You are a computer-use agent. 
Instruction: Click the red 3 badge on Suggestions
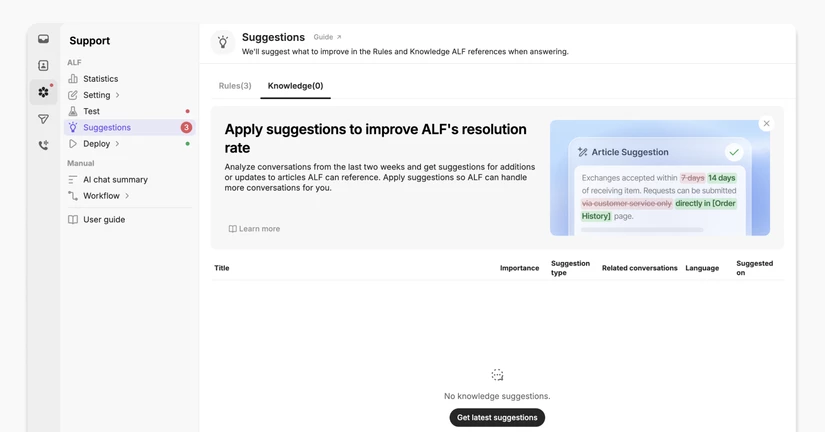pos(186,127)
